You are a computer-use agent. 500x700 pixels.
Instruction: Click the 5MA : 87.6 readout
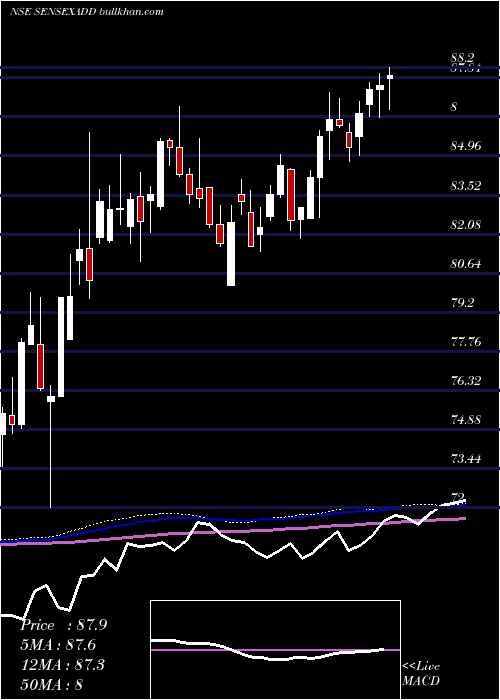click(x=58, y=645)
